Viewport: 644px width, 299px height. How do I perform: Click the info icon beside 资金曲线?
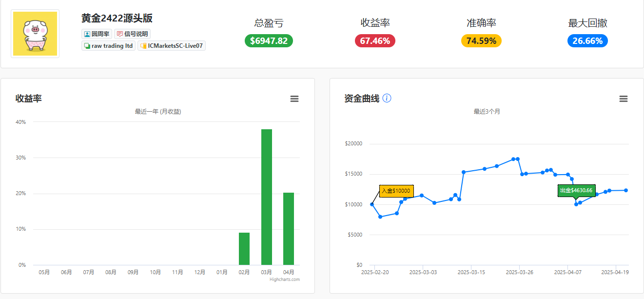click(x=387, y=98)
